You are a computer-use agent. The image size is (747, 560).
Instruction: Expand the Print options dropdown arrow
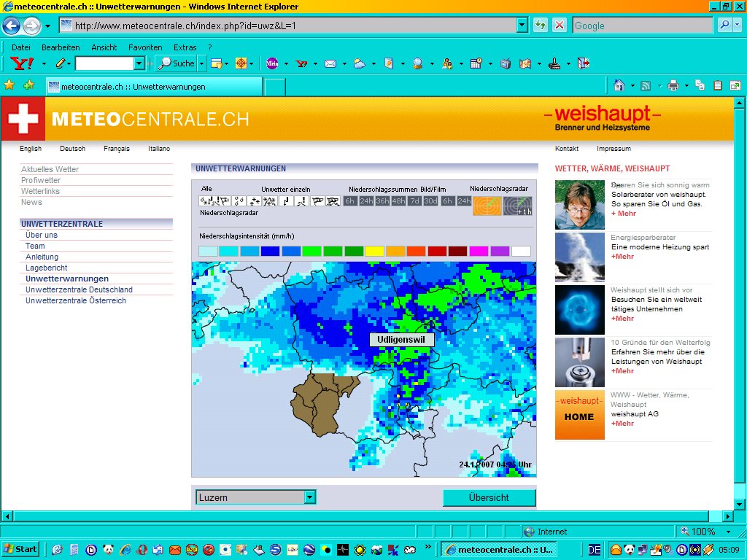click(x=686, y=86)
